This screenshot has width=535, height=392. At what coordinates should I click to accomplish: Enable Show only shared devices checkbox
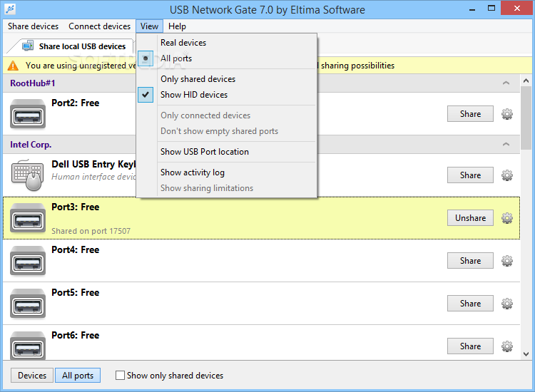click(x=120, y=376)
